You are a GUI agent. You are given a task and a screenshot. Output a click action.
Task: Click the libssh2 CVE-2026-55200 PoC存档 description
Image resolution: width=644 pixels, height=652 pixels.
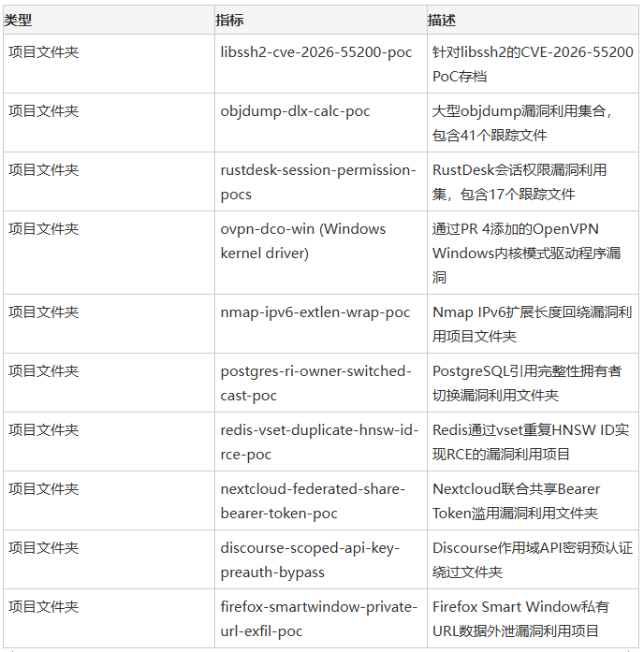tap(533, 64)
